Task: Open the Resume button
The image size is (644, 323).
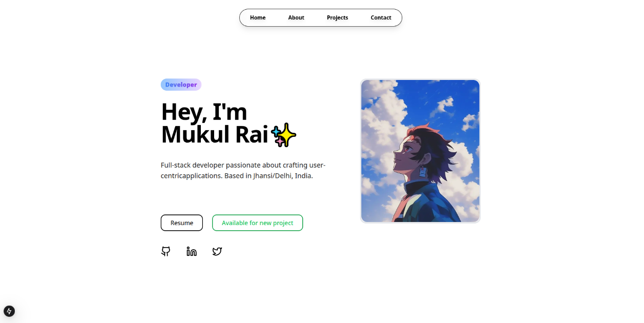Action: 182,223
